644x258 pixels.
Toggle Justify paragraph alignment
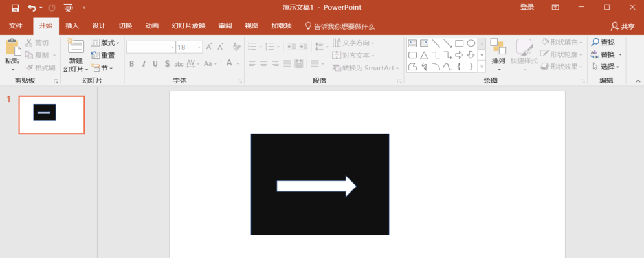point(287,63)
